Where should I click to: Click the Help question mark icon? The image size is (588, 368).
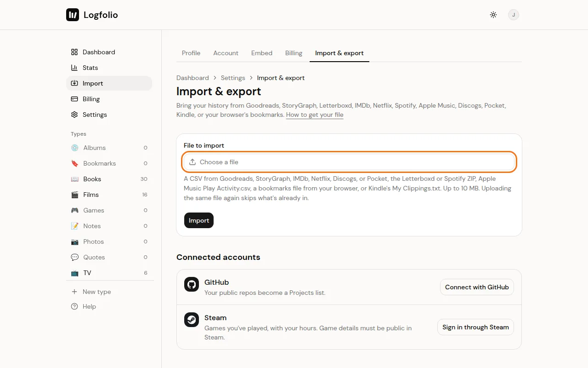(74, 306)
